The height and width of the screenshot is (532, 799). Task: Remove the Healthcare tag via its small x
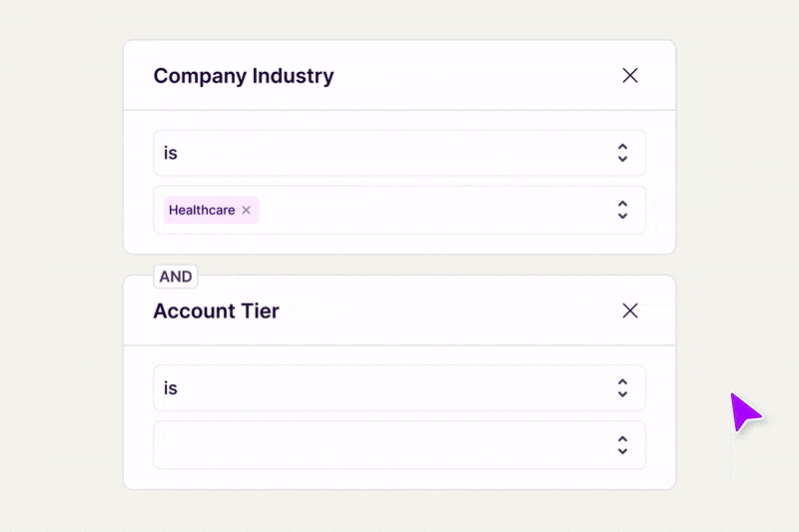point(247,211)
